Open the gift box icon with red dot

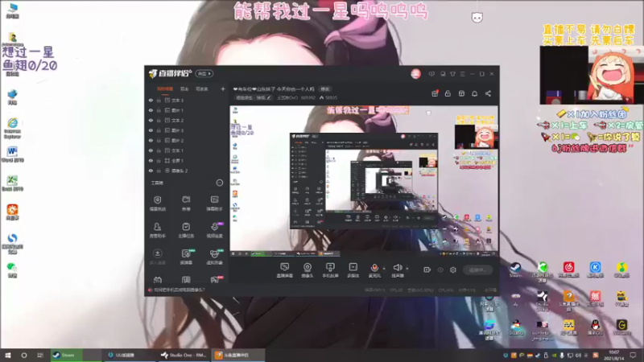435,93
